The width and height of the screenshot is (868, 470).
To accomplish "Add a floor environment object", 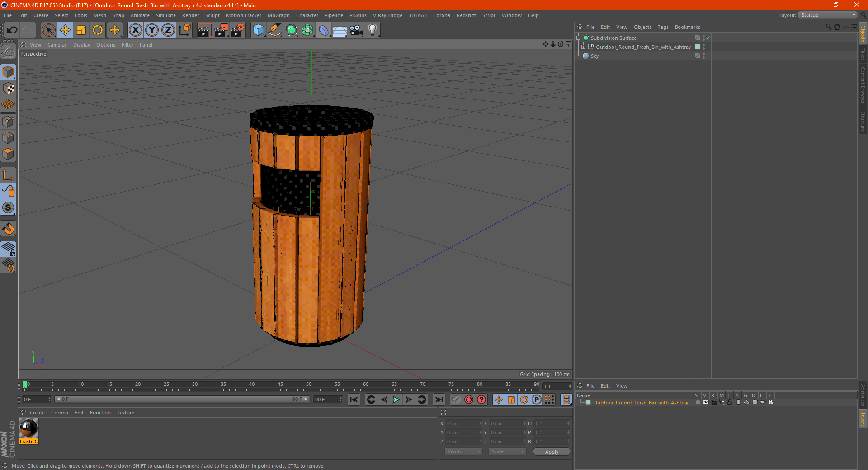I will [340, 30].
